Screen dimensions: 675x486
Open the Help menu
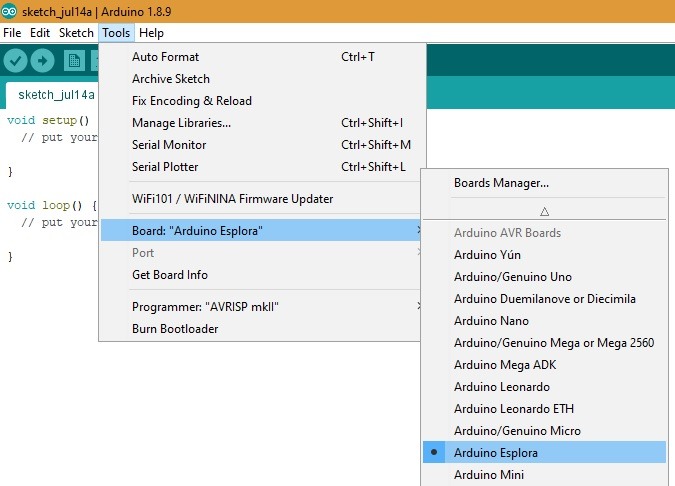click(x=151, y=33)
